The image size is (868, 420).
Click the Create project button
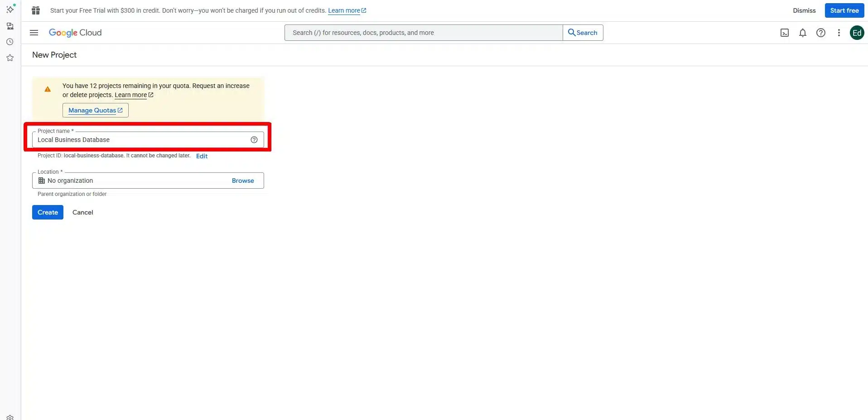pos(48,212)
